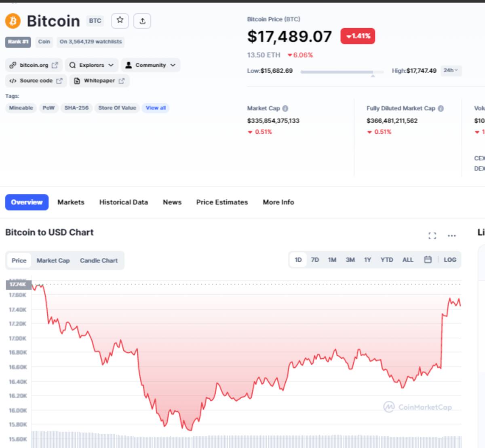Click the share upload icon next to star

click(x=142, y=21)
